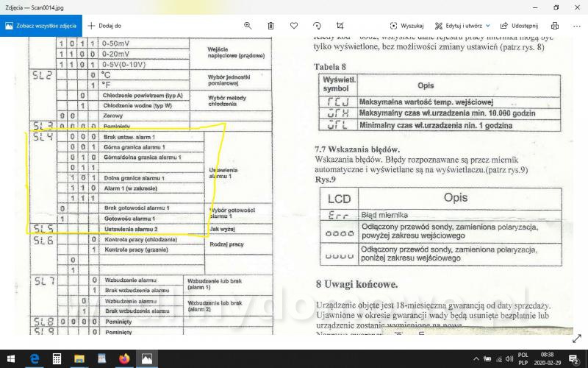The image size is (588, 368).
Task: Open the Action Center notifications icon
Action: pos(574,359)
